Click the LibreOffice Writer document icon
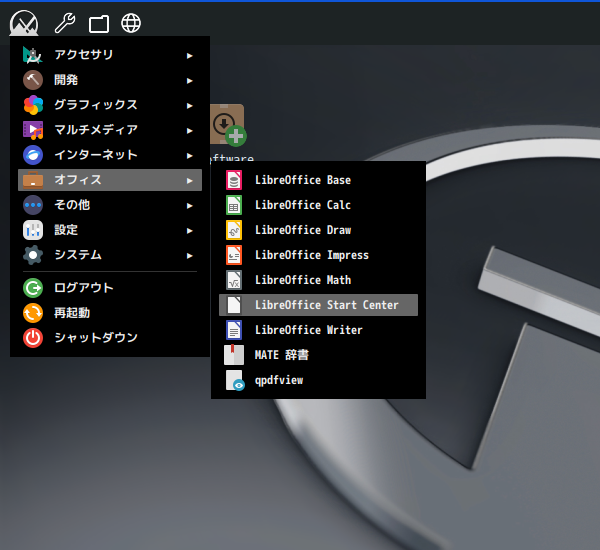Image resolution: width=600 pixels, height=550 pixels. click(234, 330)
